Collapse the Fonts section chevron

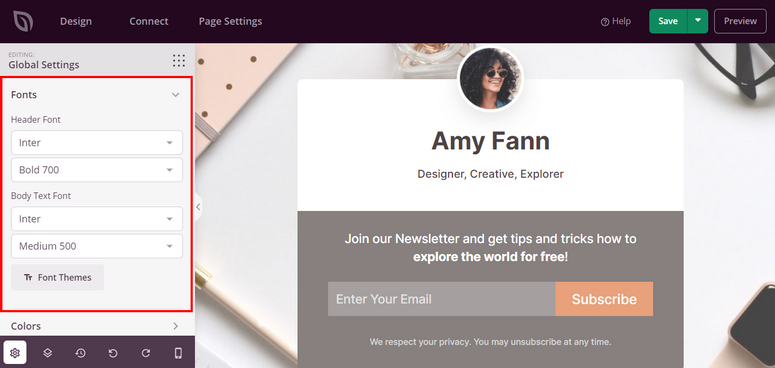tap(175, 95)
